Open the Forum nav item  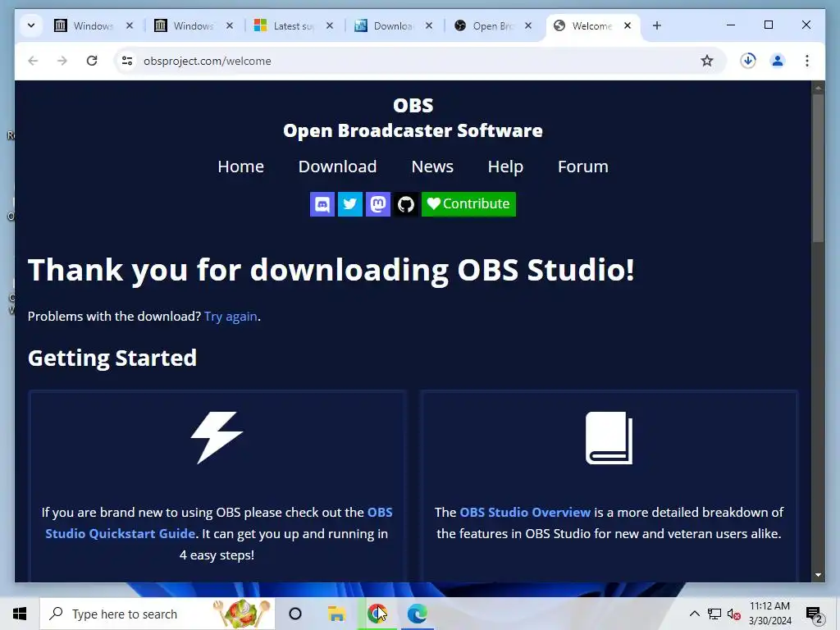[x=583, y=167]
